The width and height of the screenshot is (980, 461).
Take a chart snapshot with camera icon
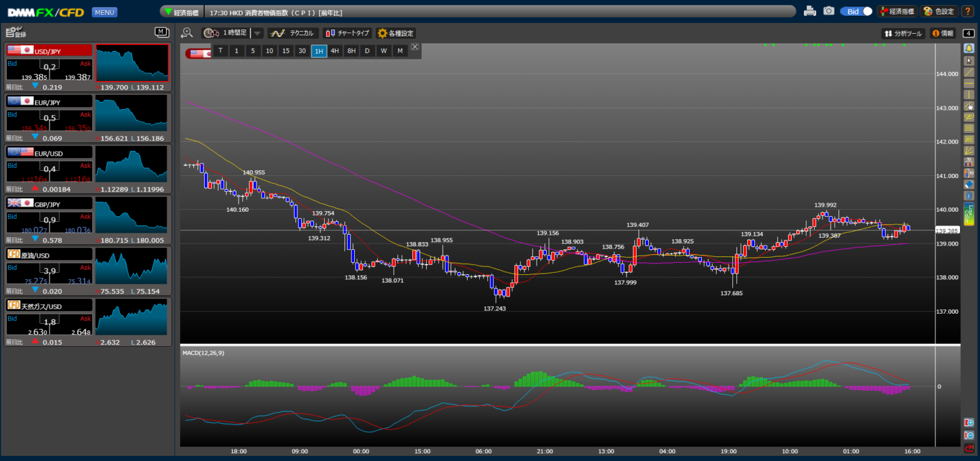(x=829, y=11)
